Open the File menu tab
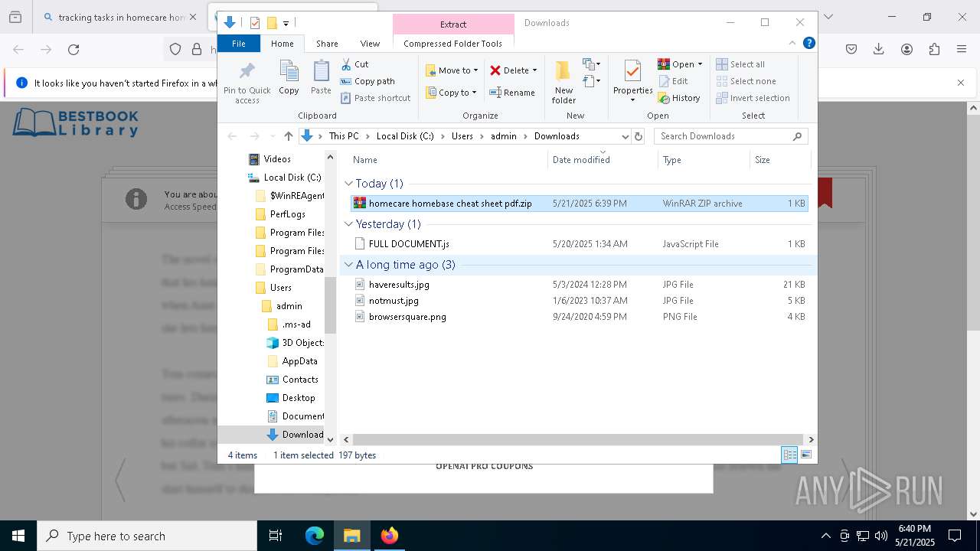Image resolution: width=980 pixels, height=551 pixels. pyautogui.click(x=239, y=44)
